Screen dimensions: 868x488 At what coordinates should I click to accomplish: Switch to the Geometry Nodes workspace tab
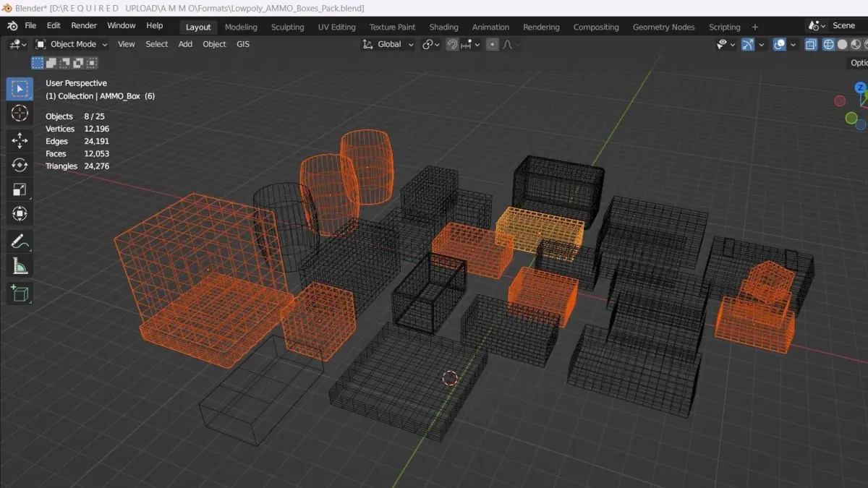[x=663, y=27]
